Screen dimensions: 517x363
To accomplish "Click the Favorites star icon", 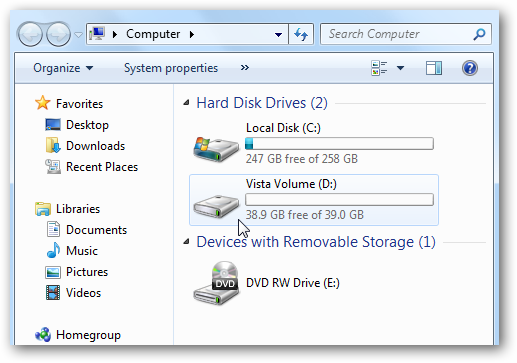I will pyautogui.click(x=43, y=103).
